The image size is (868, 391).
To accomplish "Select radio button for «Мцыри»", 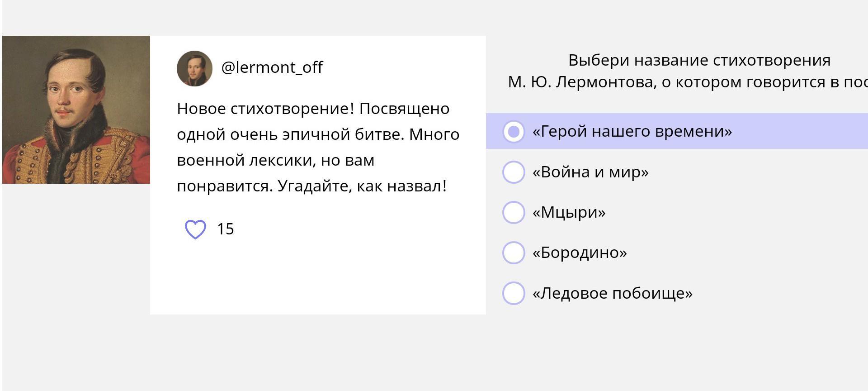I will [x=514, y=212].
